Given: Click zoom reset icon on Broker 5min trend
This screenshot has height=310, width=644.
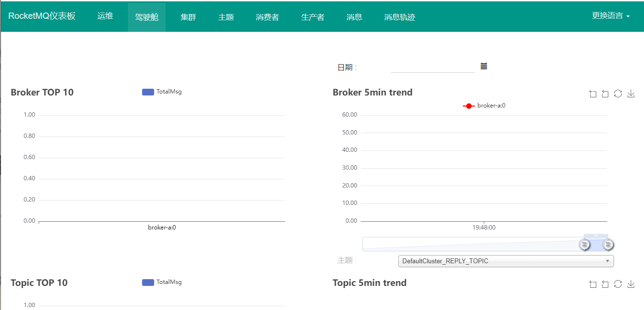Looking at the screenshot, I should 605,94.
